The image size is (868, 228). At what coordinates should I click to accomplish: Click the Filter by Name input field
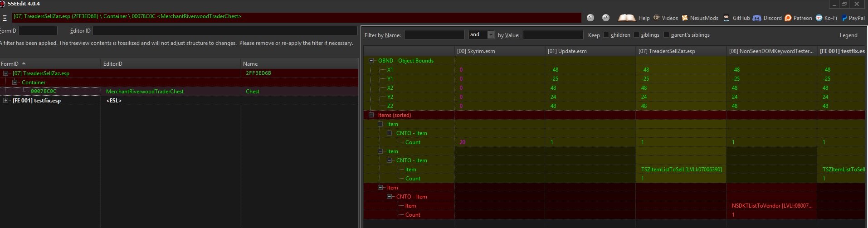434,34
